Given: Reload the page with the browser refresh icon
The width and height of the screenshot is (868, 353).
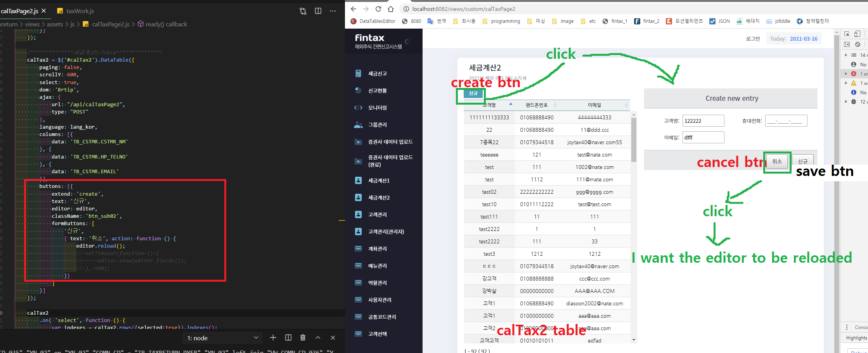Looking at the screenshot, I should click(378, 9).
